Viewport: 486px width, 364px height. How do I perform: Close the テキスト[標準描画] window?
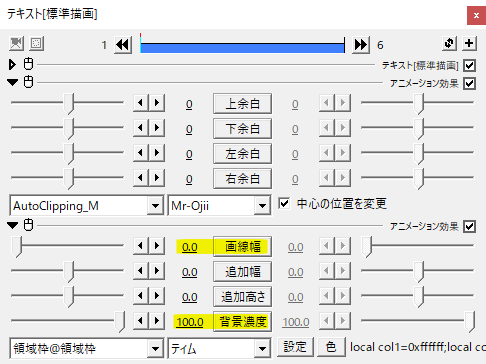(476, 15)
